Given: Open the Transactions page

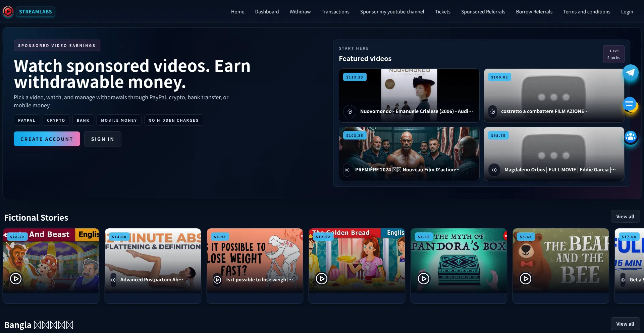Looking at the screenshot, I should (x=335, y=12).
